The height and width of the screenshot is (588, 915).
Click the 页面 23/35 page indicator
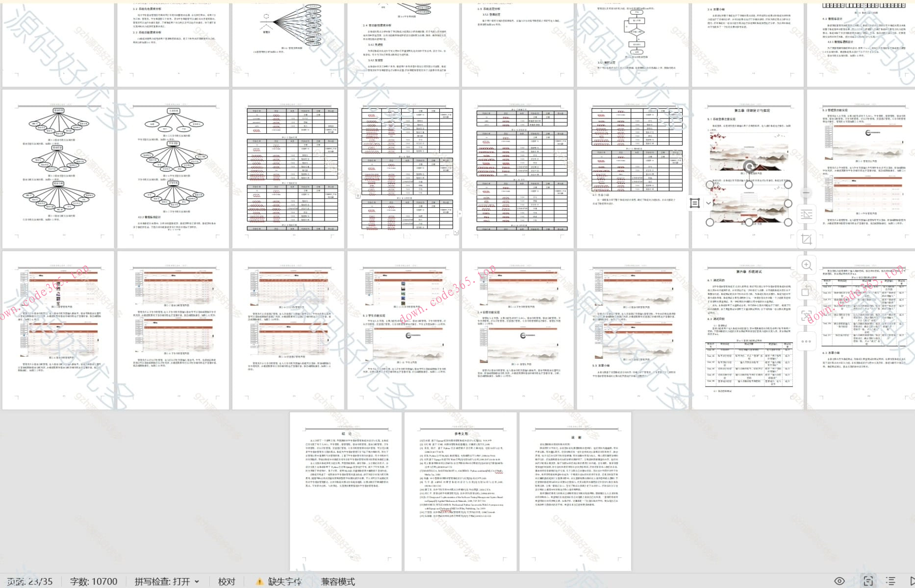[x=30, y=582]
